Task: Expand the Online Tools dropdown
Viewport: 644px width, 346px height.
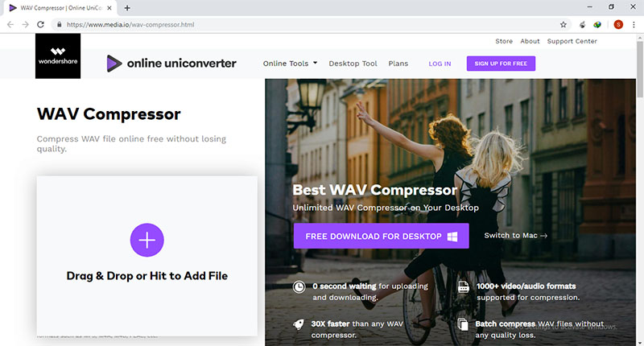Action: [290, 64]
